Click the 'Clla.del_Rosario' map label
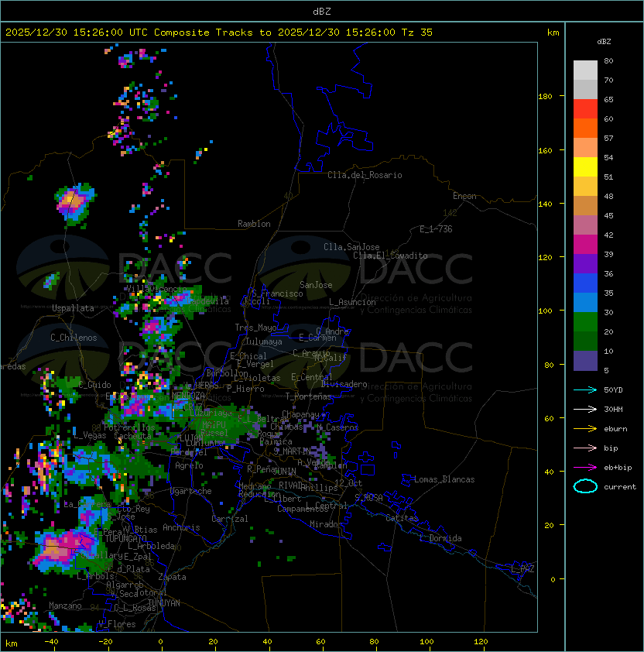The image size is (644, 652). (365, 175)
